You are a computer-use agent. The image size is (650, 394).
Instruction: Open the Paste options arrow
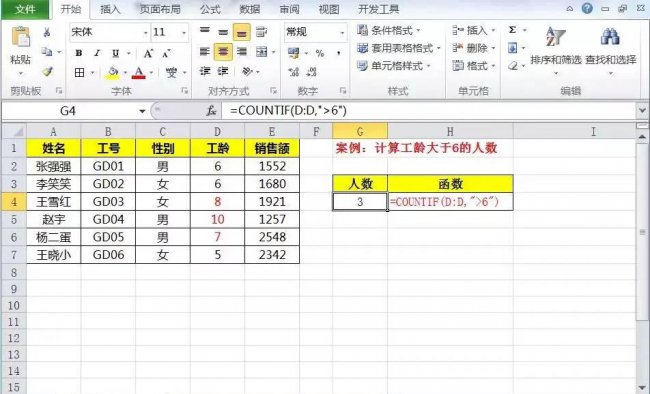point(21,74)
